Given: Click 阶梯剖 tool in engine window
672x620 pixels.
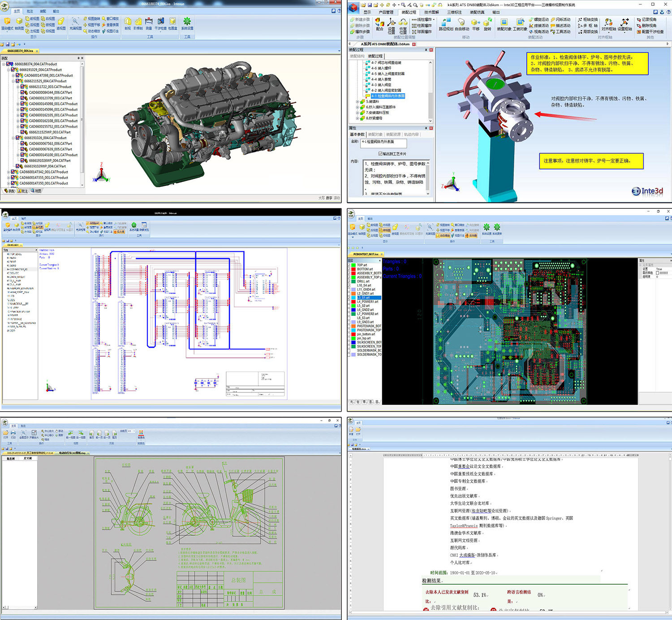Looking at the screenshot, I should (x=138, y=22).
